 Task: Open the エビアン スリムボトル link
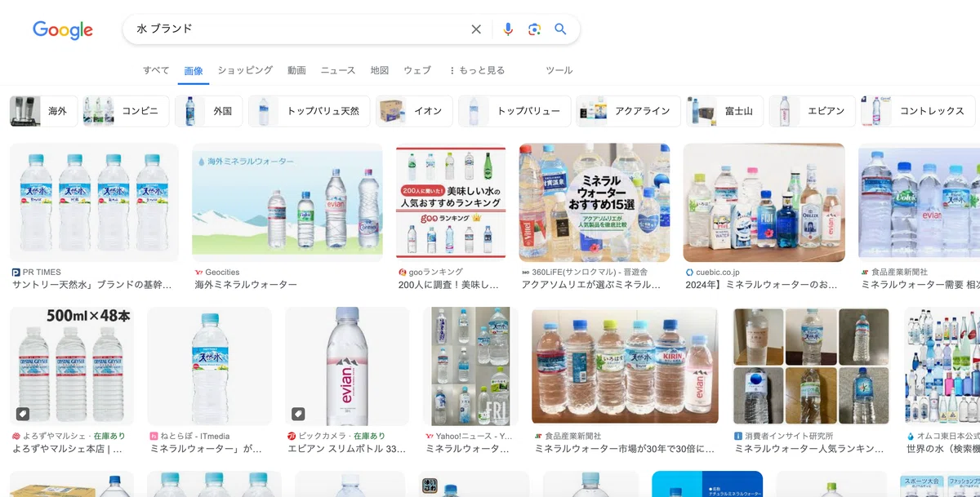[x=347, y=449]
